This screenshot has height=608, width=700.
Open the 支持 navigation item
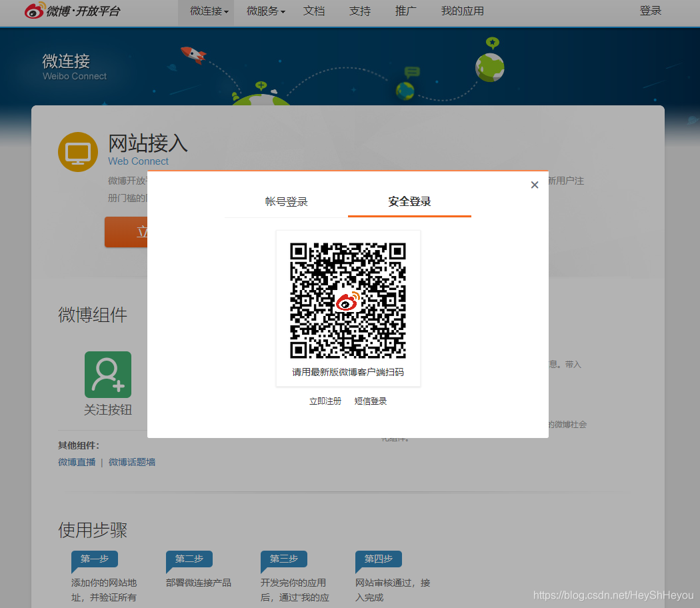[x=360, y=11]
